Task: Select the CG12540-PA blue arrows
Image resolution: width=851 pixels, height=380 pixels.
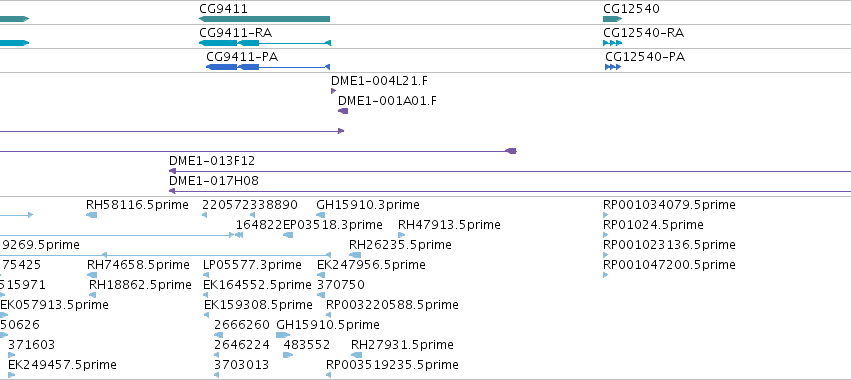Action: point(613,67)
